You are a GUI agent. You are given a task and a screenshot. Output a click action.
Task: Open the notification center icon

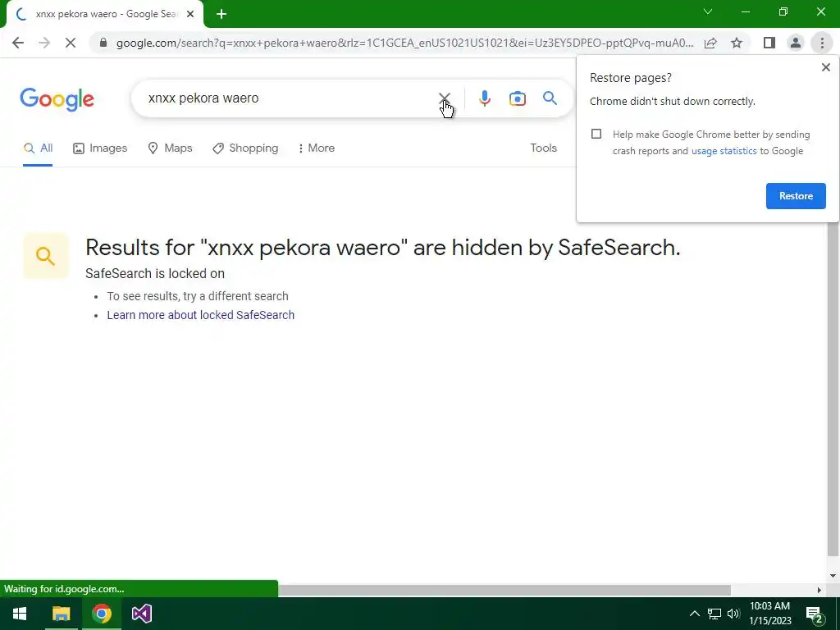click(814, 614)
